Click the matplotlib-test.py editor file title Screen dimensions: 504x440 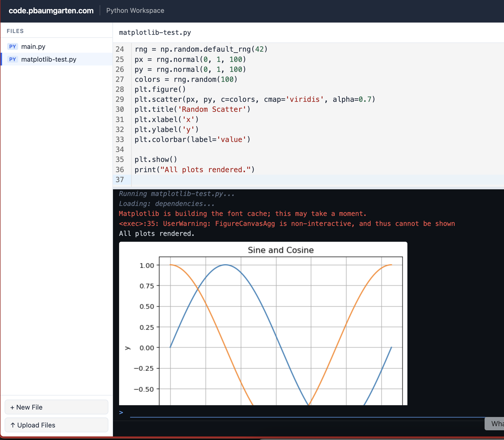point(155,32)
